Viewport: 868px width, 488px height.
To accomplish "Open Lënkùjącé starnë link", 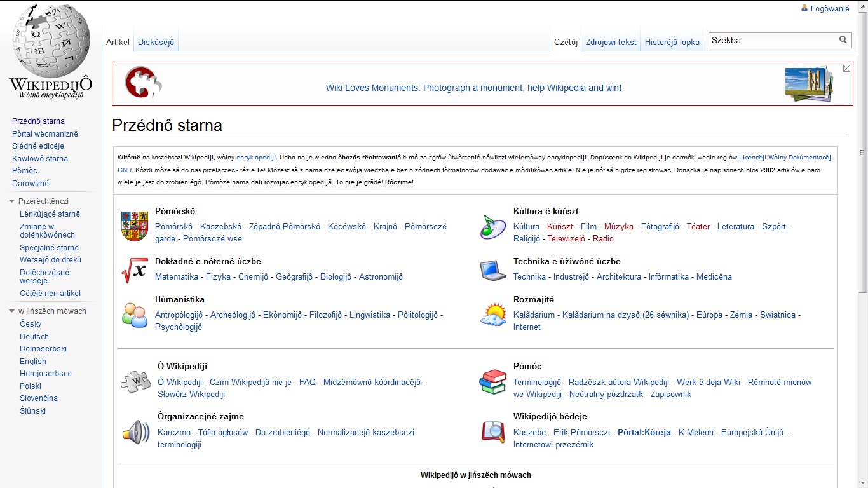I will pyautogui.click(x=50, y=214).
